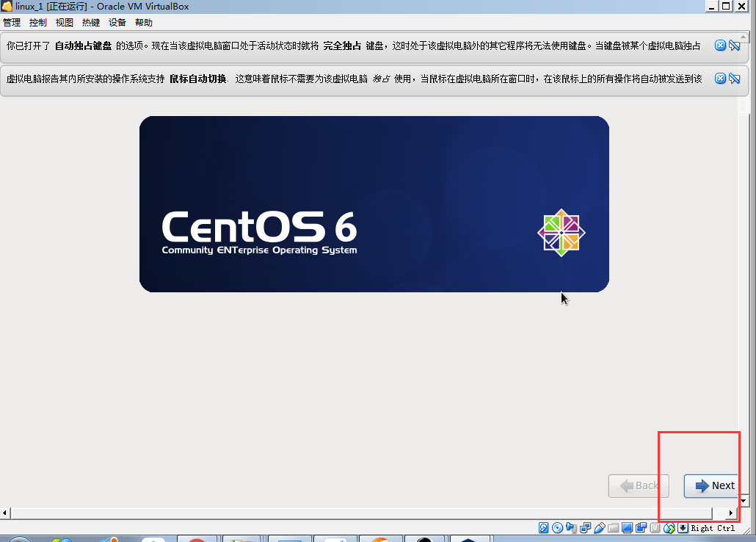The image size is (756, 542).
Task: Click the CentOS 6 splash banner
Action: click(x=374, y=203)
